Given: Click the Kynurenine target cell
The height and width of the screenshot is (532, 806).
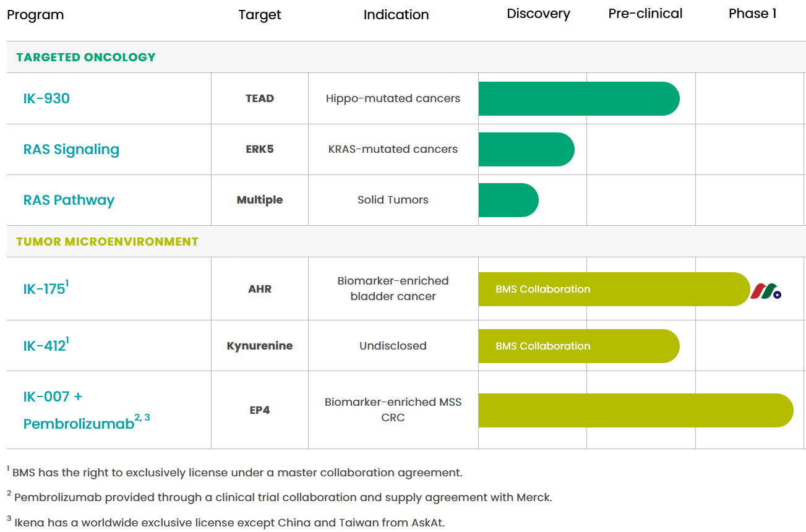Looking at the screenshot, I should coord(260,346).
